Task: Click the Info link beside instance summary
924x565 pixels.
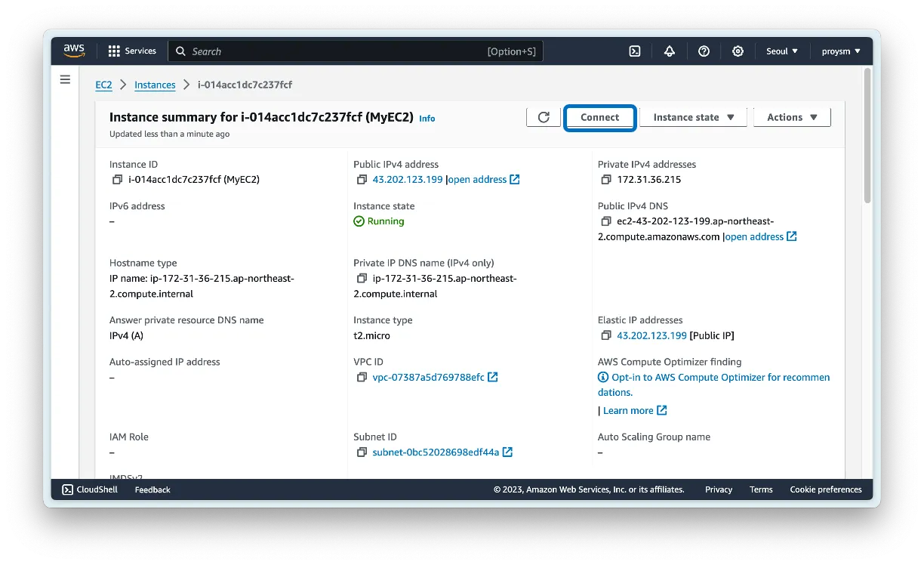Action: point(427,118)
